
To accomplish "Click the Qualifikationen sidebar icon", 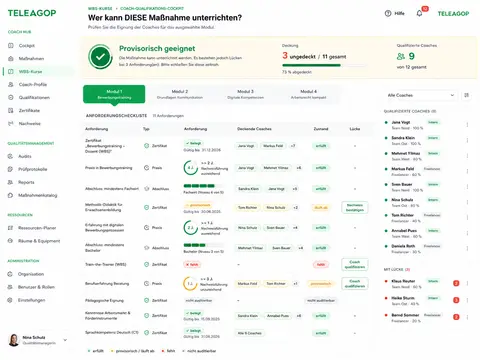I will [11, 97].
